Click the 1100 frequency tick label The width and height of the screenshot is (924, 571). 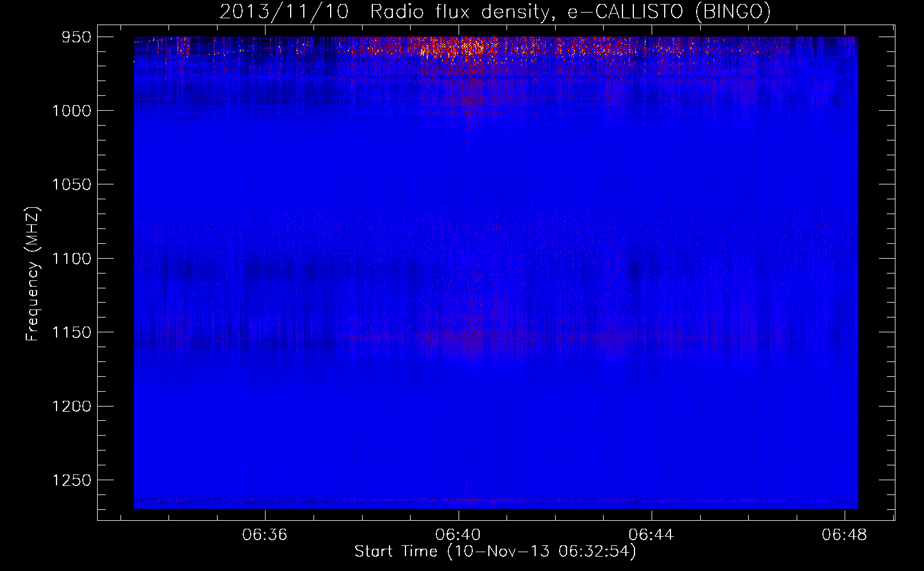coord(71,259)
